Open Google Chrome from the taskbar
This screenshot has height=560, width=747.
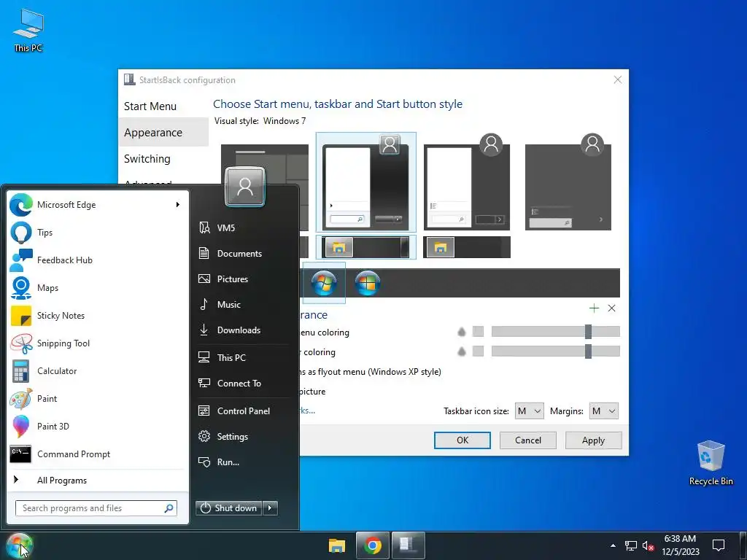(x=373, y=545)
